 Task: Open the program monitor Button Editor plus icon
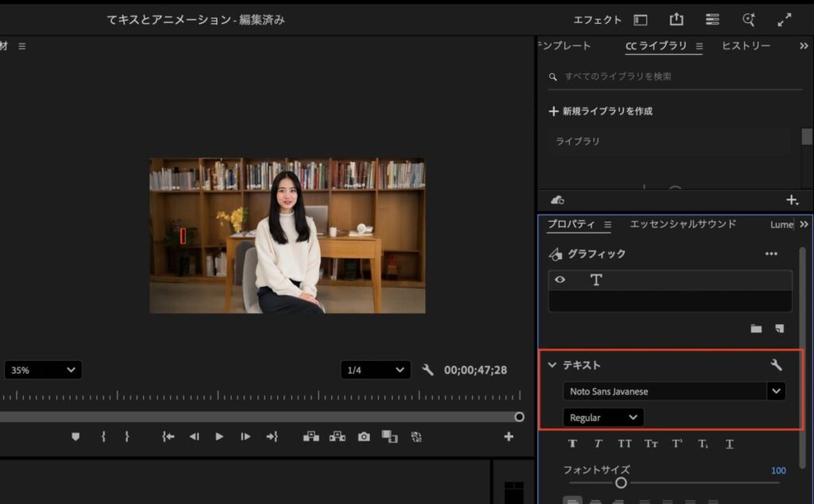coord(509,436)
